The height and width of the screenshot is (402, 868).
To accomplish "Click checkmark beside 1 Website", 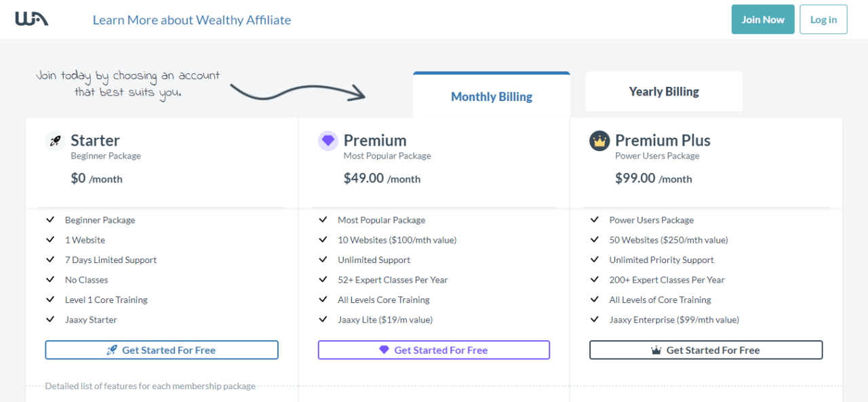I will 50,240.
